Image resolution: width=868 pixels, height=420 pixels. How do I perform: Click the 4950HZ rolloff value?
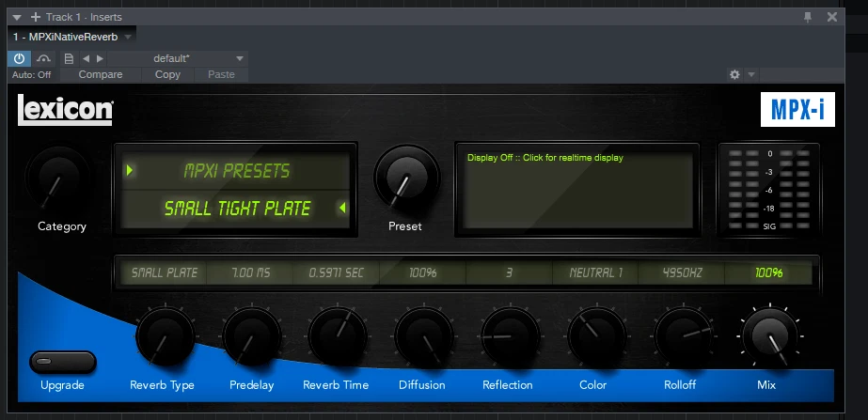[x=682, y=272]
